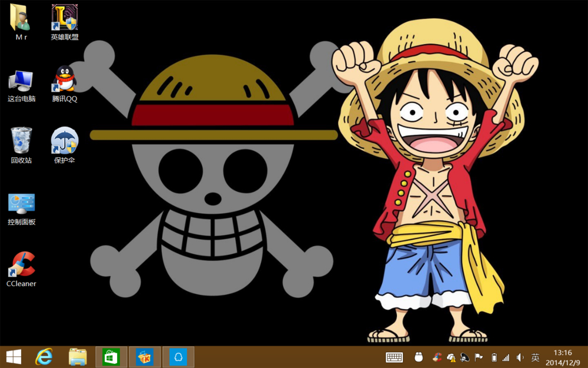The image size is (588, 368).
Task: Click the mouse tray icon
Action: [419, 357]
